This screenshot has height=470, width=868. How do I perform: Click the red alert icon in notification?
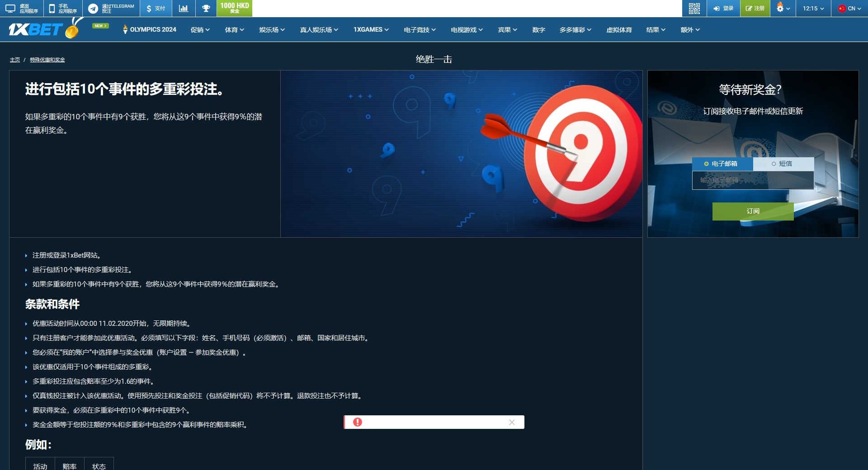358,422
